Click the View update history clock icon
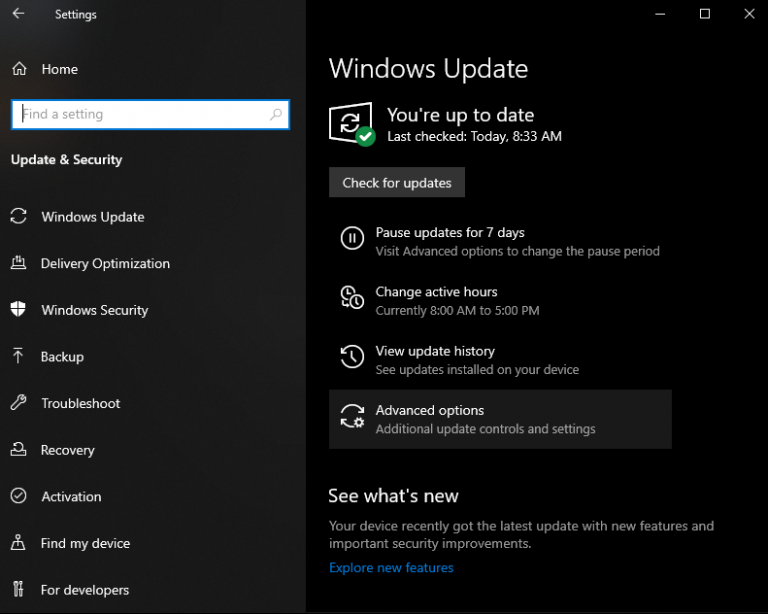This screenshot has width=768, height=614. [x=352, y=356]
